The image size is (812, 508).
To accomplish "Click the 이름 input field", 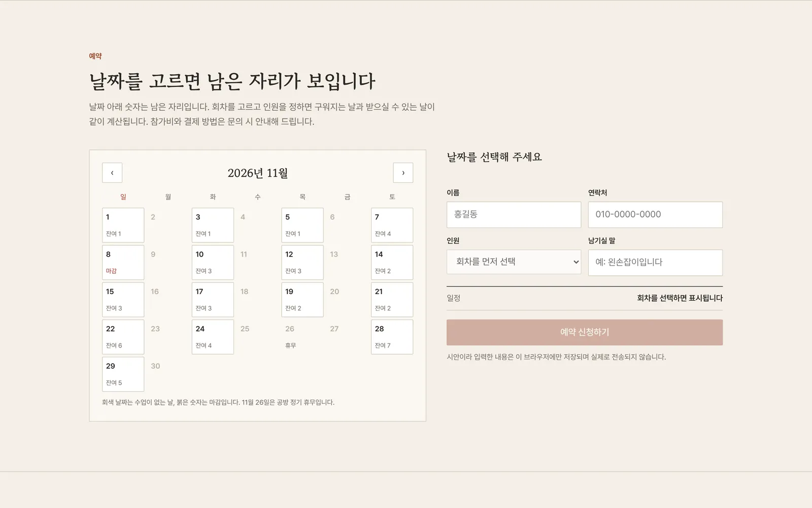I will 514,214.
